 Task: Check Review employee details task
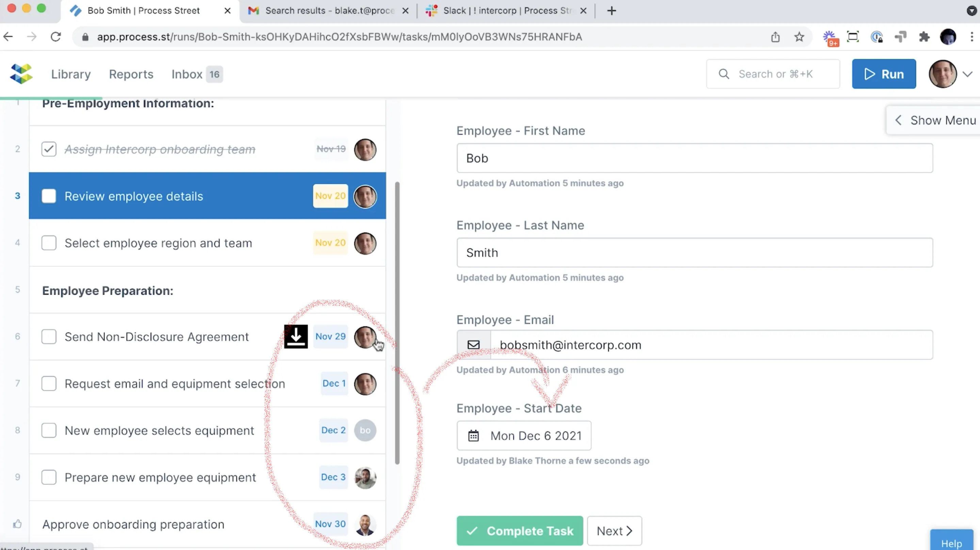49,196
